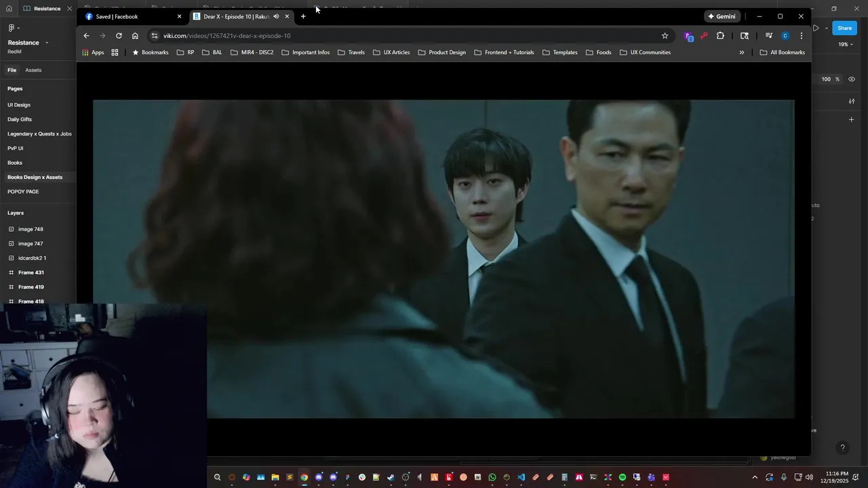The height and width of the screenshot is (488, 868).
Task: Select the POPOY PAGE entry
Action: [23, 192]
